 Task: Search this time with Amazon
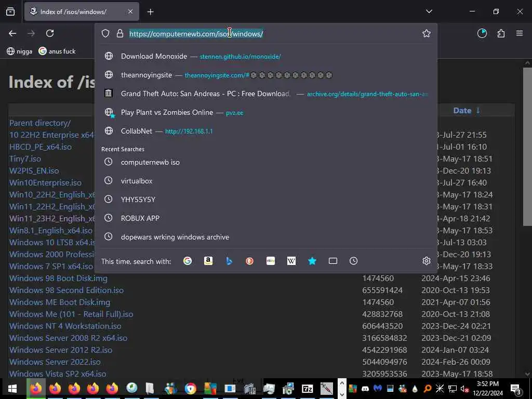click(208, 261)
